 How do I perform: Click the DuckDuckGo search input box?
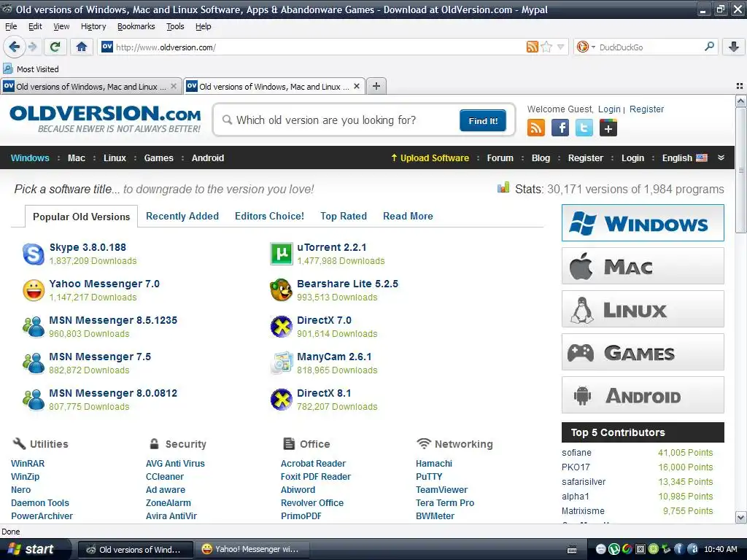coord(650,47)
